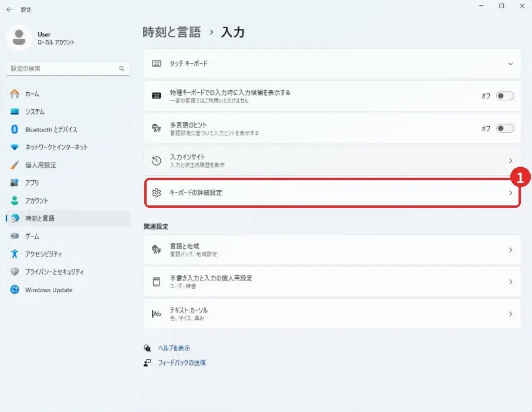Image resolution: width=532 pixels, height=412 pixels.
Task: Click the タッチ キーボード keyboard icon
Action: tap(157, 63)
